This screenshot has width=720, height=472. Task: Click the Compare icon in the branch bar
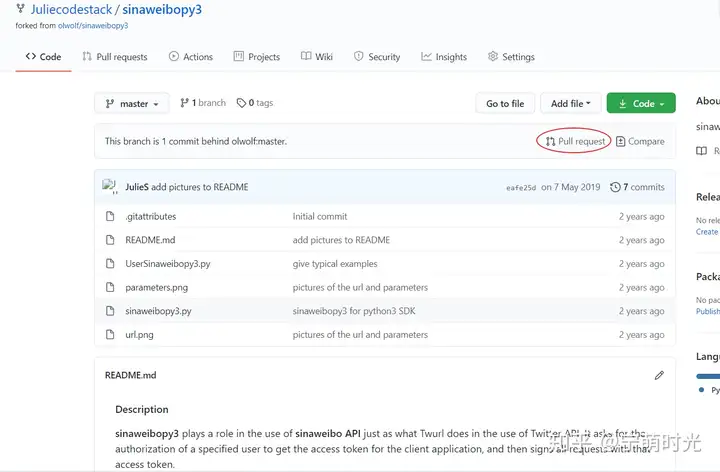(620, 141)
